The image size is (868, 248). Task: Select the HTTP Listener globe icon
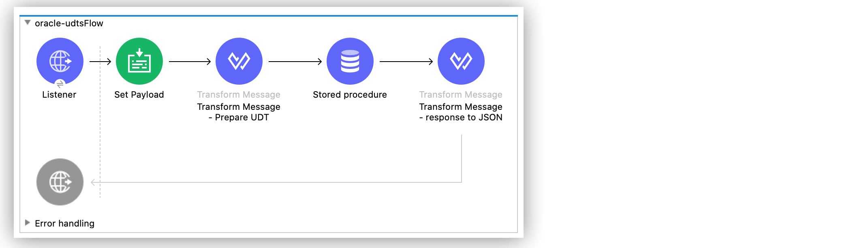[x=60, y=61]
